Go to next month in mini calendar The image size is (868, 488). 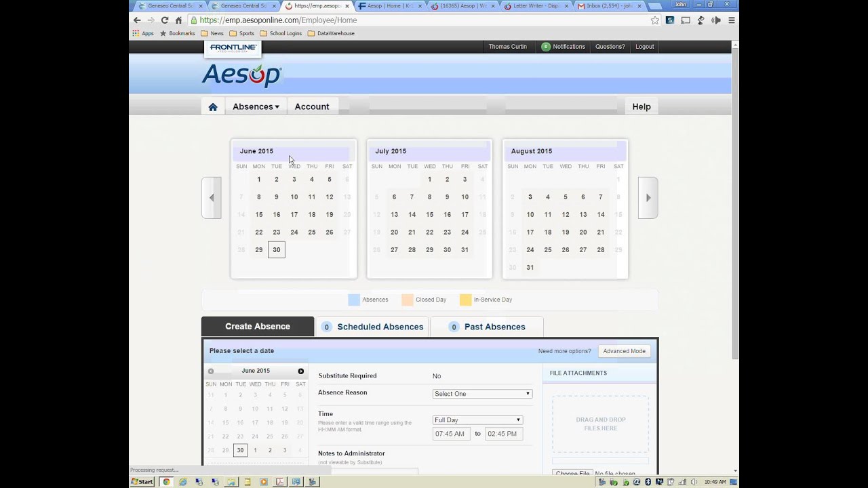pyautogui.click(x=301, y=371)
